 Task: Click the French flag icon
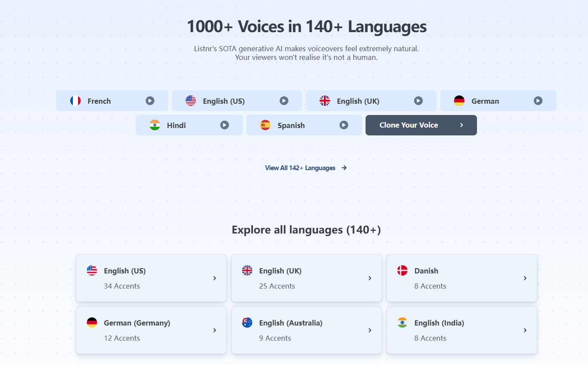coord(75,101)
